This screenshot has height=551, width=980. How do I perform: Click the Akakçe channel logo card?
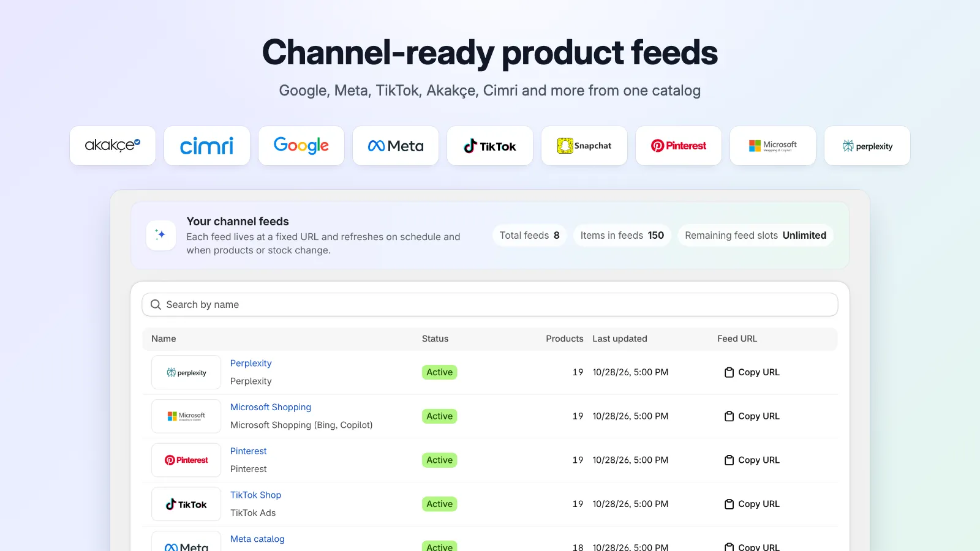coord(113,146)
